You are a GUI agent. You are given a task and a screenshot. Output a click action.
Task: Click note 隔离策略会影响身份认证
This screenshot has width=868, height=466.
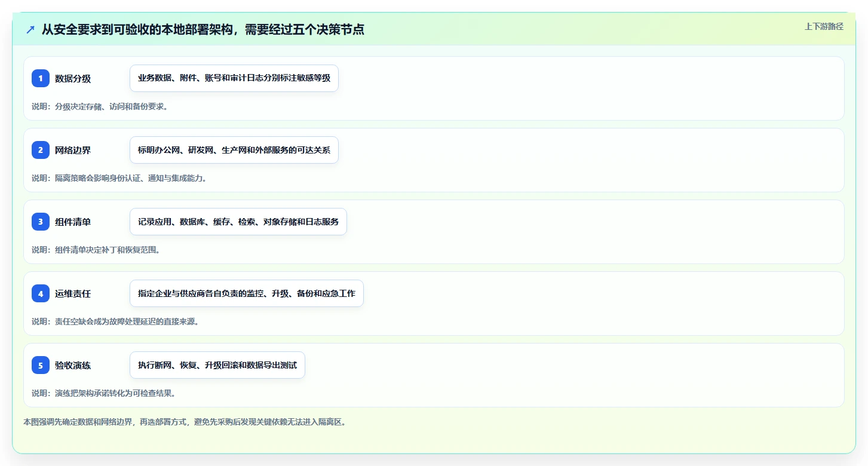119,178
